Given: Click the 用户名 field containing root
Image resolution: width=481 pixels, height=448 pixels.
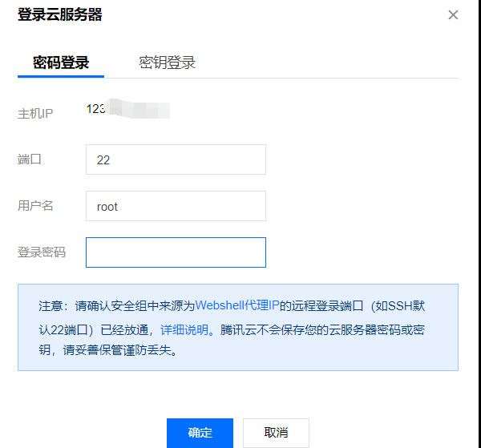Looking at the screenshot, I should [176, 206].
